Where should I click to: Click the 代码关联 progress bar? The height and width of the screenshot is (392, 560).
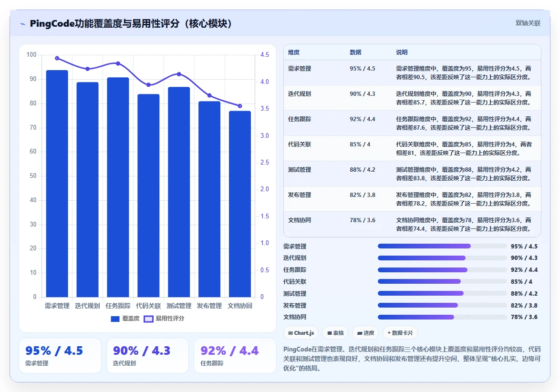[442, 281]
